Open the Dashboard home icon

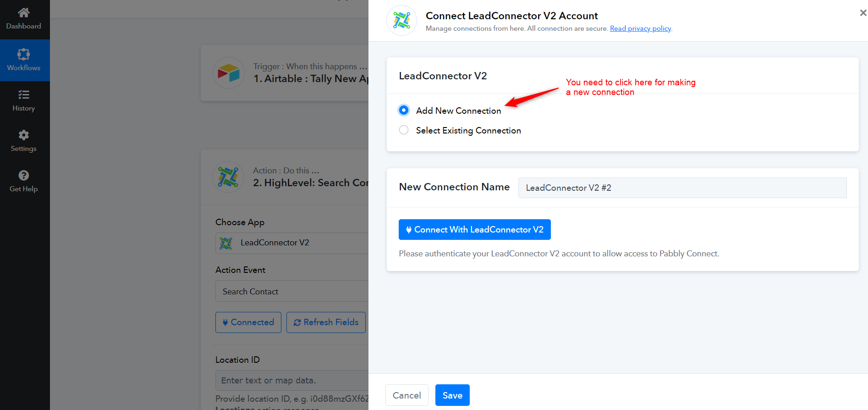point(23,12)
